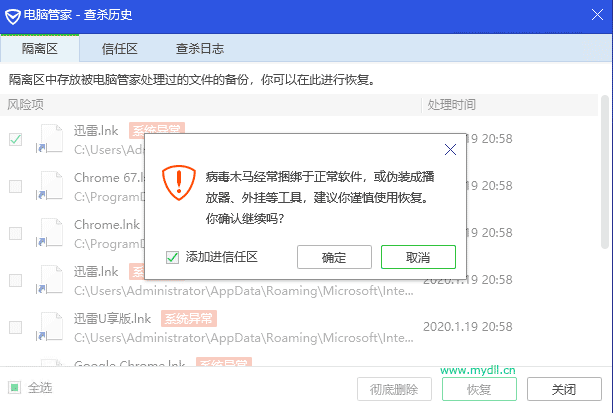This screenshot has height=413, width=613.
Task: Click the 迅雷U享版.lnk shortcut file icon
Action: click(x=50, y=327)
